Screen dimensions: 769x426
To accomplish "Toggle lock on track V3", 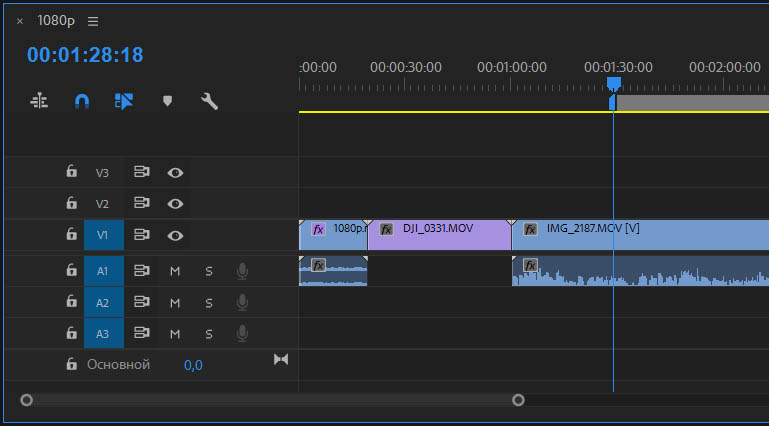I will (x=72, y=171).
